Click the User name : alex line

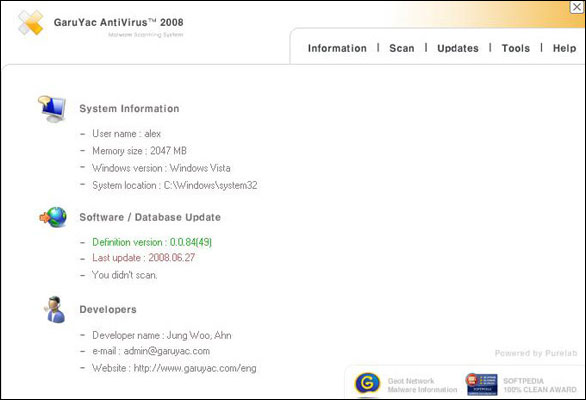(126, 134)
